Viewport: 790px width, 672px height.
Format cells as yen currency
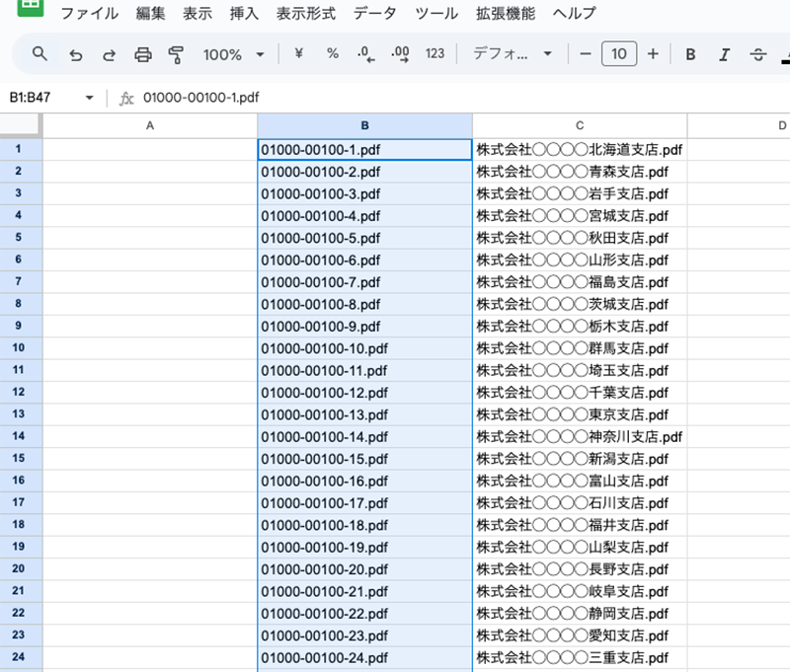point(298,54)
